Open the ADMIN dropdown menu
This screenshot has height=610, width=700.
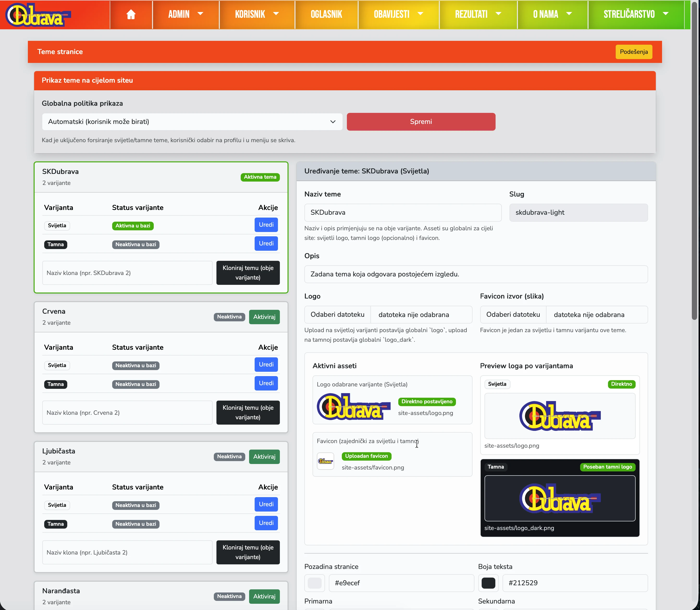185,14
